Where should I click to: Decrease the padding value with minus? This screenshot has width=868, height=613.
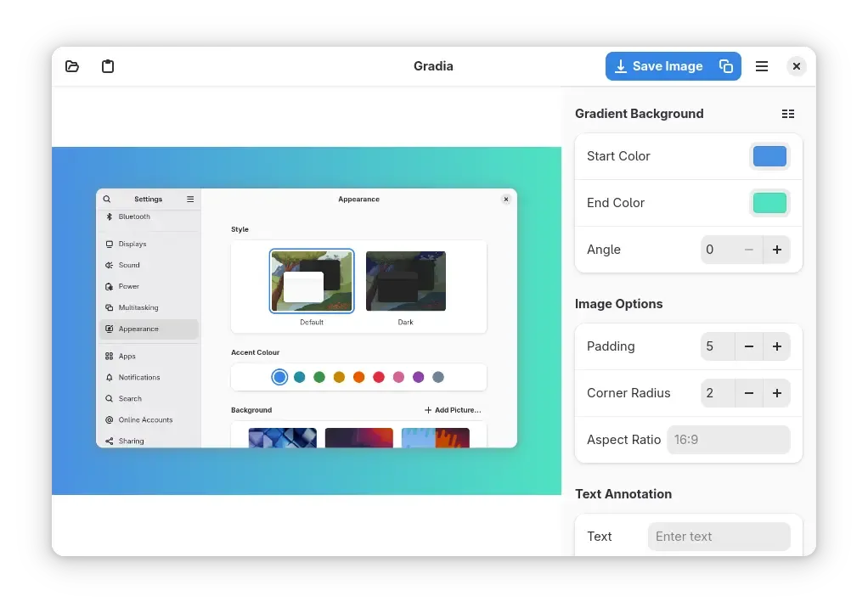pos(749,346)
